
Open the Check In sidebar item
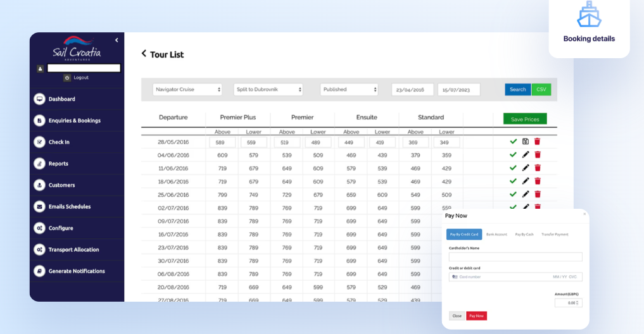[59, 142]
